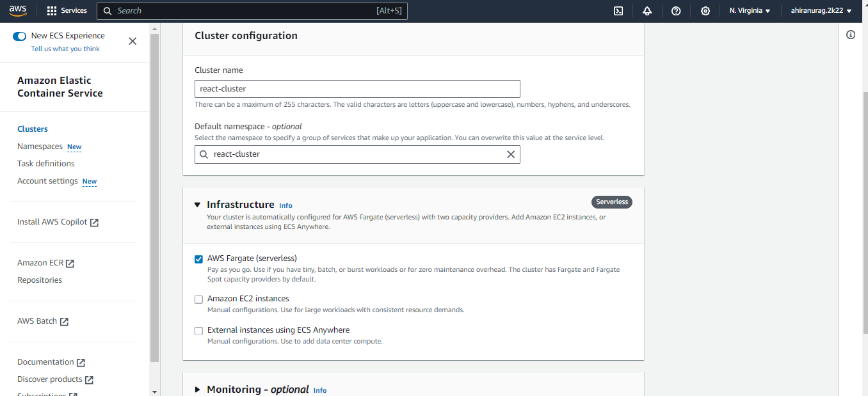The image size is (868, 396).
Task: Open the notifications bell
Action: tap(647, 11)
